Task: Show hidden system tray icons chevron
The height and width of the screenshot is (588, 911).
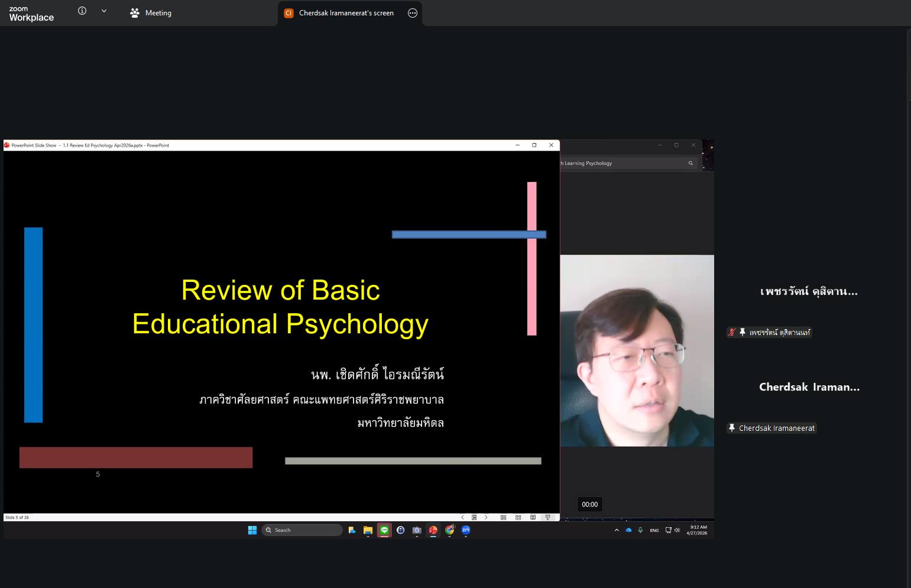Action: [617, 530]
